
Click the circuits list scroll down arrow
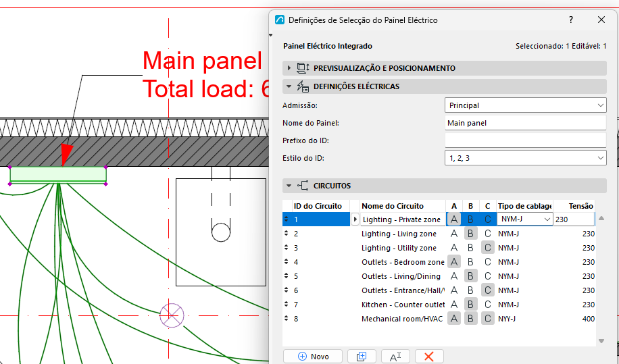coord(601,341)
